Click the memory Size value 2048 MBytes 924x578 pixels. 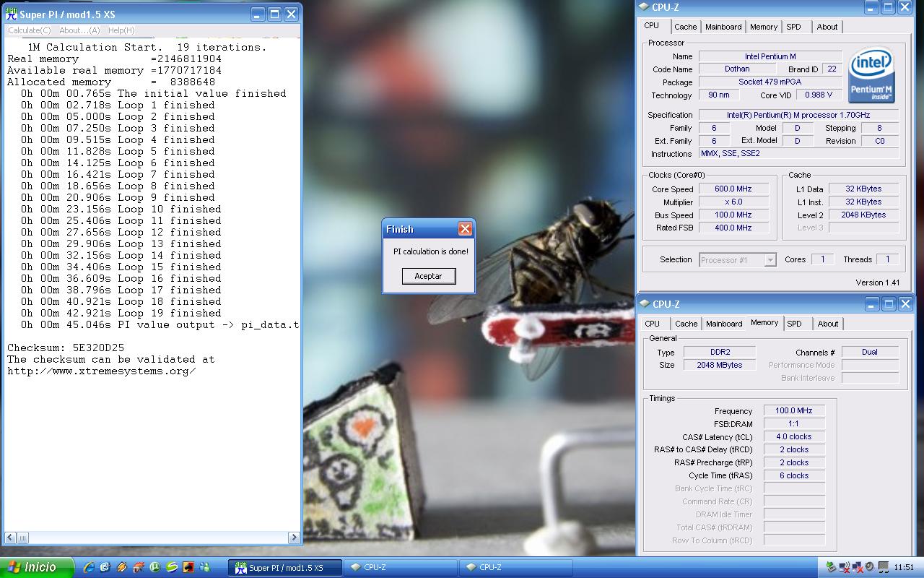point(719,366)
